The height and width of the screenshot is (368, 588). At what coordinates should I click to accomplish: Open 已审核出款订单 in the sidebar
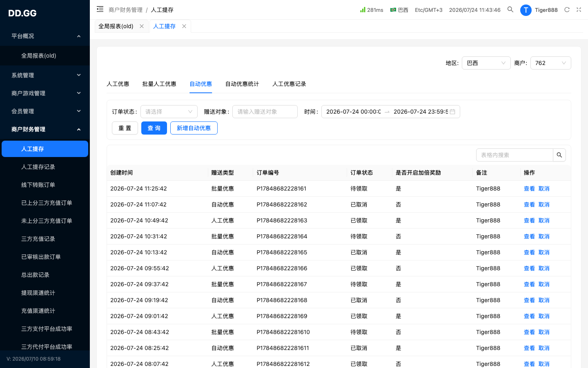click(x=45, y=257)
